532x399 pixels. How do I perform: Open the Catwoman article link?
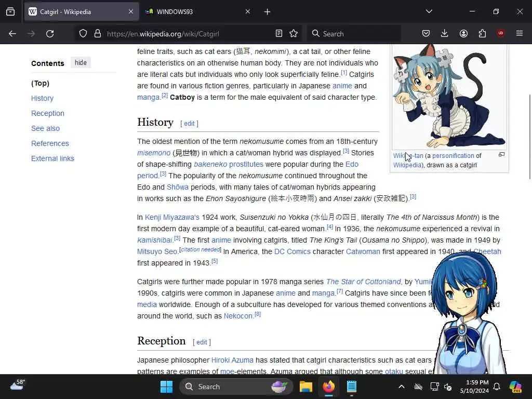(x=363, y=251)
